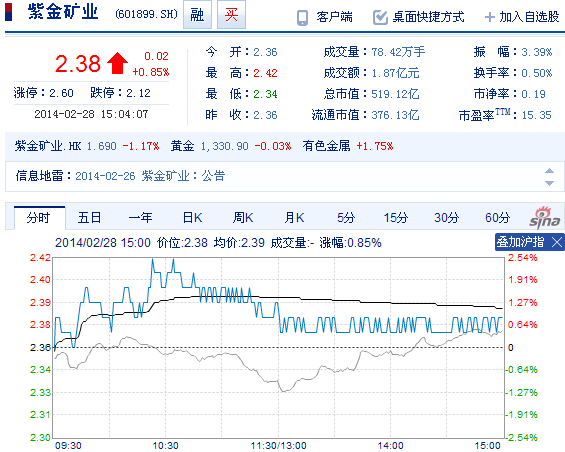565x452 pixels.
Task: Click the plus icon for 加入自选股
Action: point(490,17)
